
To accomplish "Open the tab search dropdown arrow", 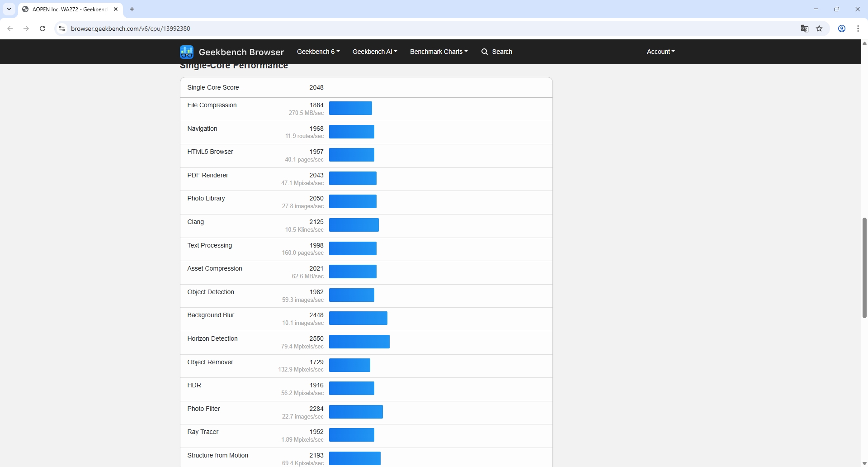I will (9, 9).
